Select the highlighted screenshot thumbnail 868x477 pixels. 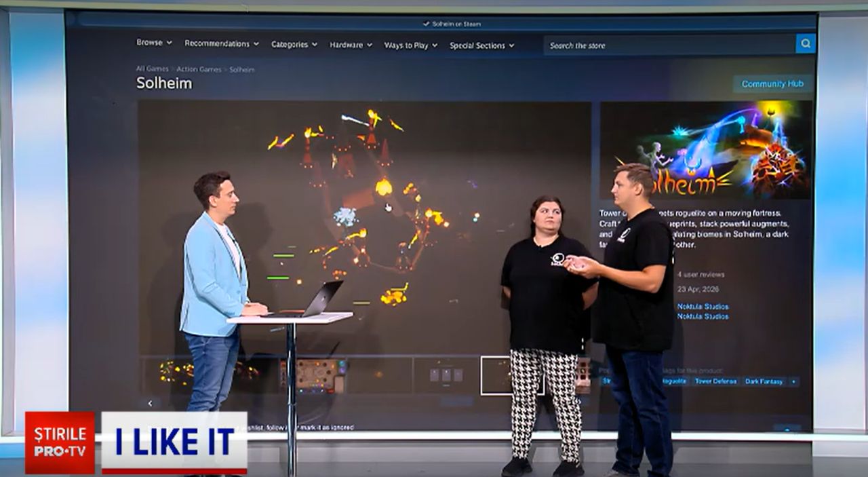point(512,375)
